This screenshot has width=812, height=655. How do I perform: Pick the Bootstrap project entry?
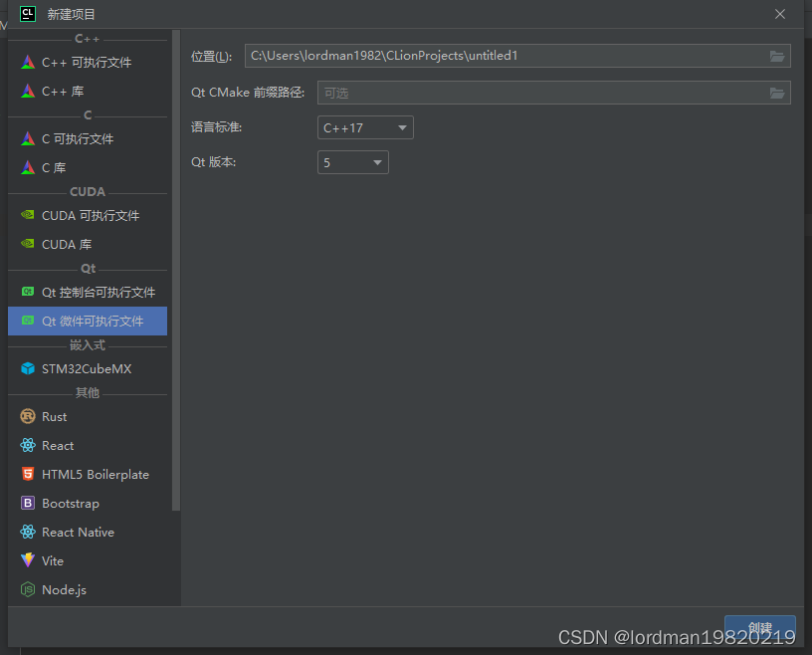88,503
